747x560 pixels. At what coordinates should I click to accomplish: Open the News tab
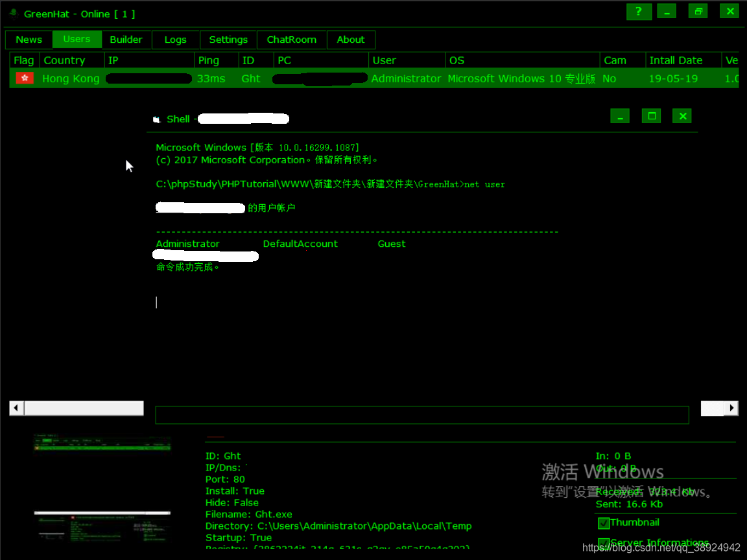[29, 40]
